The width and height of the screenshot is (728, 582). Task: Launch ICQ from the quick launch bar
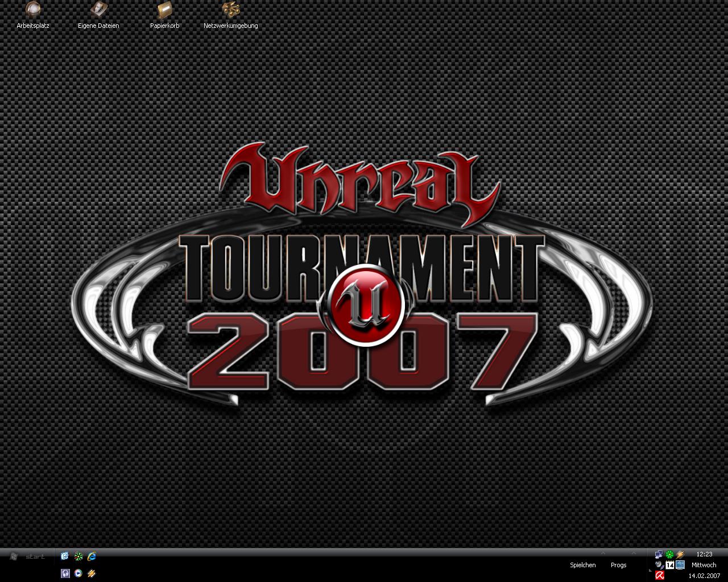coord(78,556)
